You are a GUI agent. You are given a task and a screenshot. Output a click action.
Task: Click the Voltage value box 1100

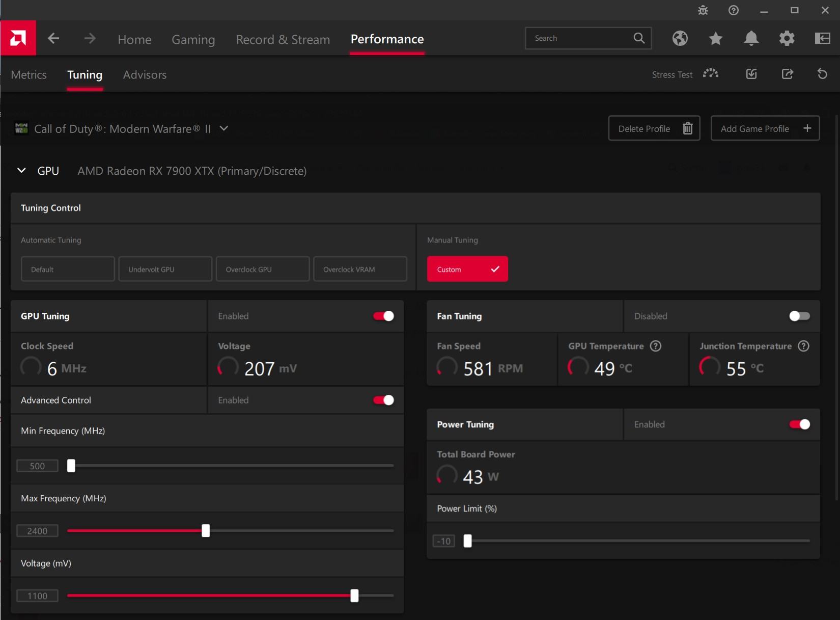[37, 596]
